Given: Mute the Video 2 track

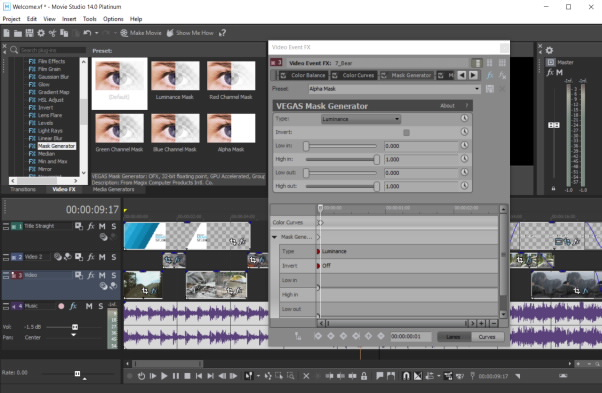Looking at the screenshot, I should point(102,257).
